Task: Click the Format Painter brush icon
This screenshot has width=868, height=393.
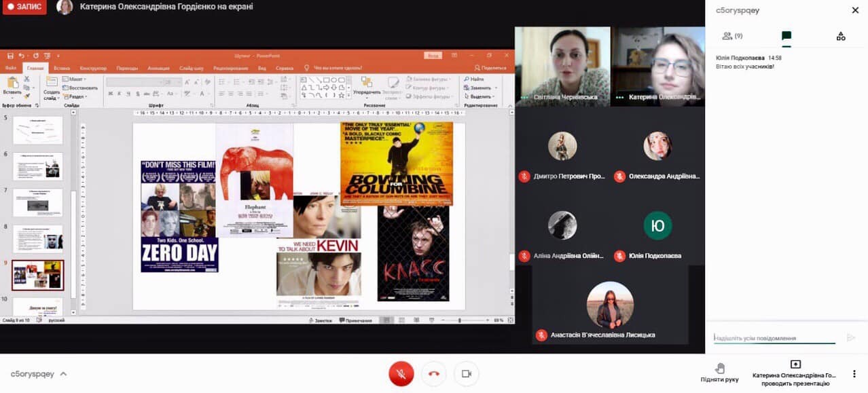Action: (26, 96)
